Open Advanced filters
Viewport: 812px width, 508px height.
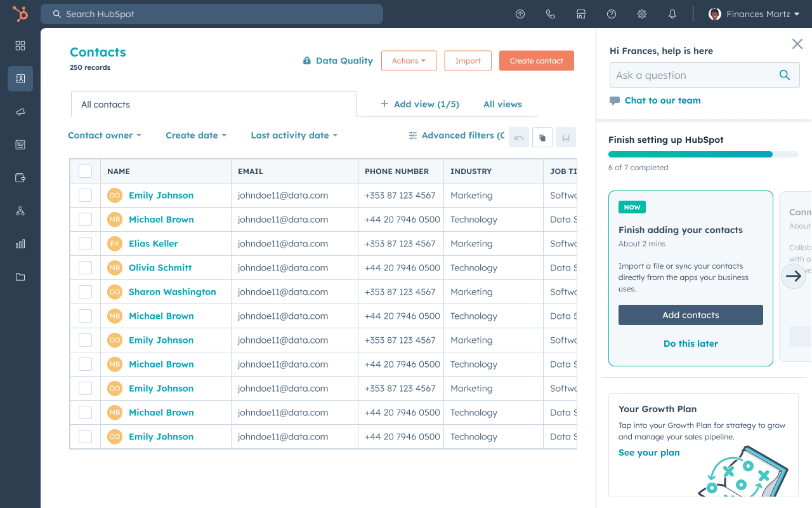457,135
